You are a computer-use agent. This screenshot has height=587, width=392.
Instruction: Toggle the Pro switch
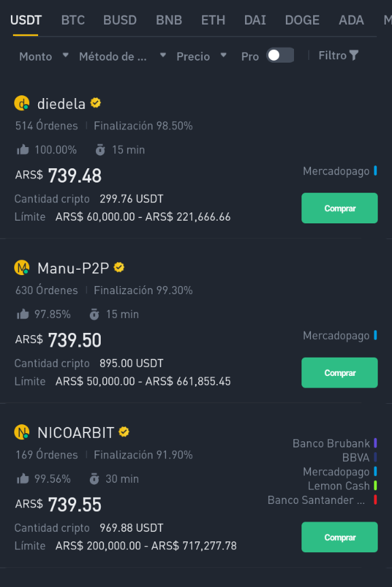pyautogui.click(x=280, y=55)
